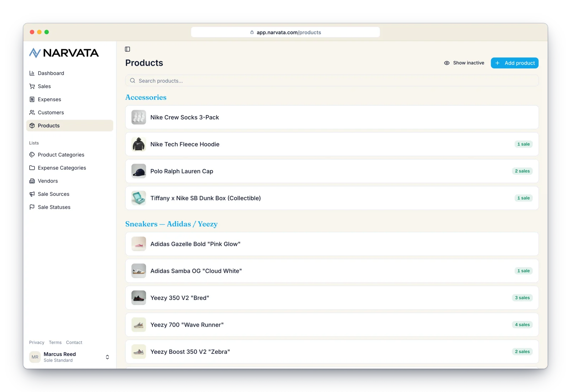This screenshot has width=571, height=392.
Task: Click the Products box icon
Action: coord(32,126)
